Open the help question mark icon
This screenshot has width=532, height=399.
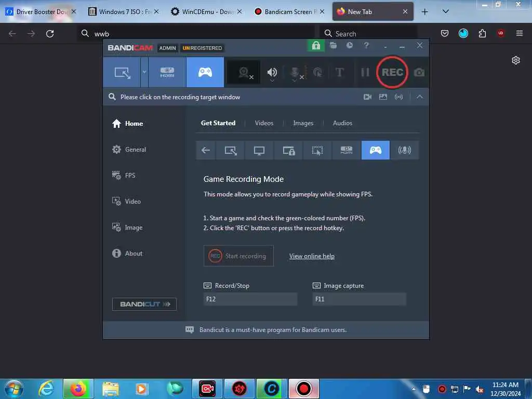pos(366,45)
